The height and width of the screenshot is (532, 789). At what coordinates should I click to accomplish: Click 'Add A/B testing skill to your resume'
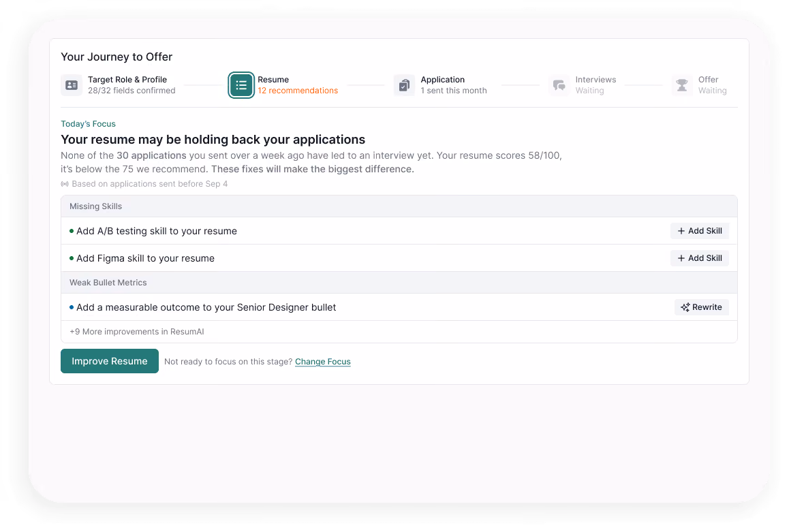click(157, 231)
